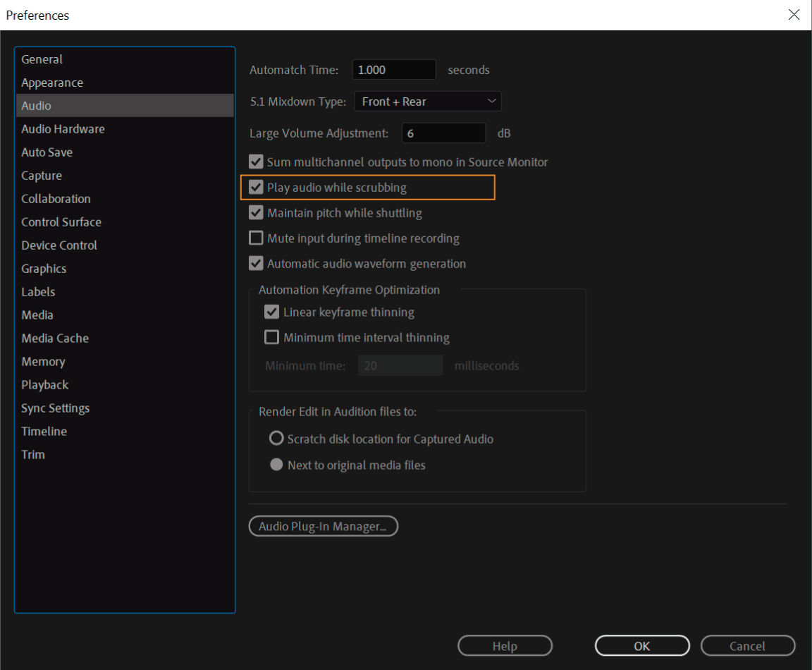Enable Mute input during timeline recording

pyautogui.click(x=256, y=238)
